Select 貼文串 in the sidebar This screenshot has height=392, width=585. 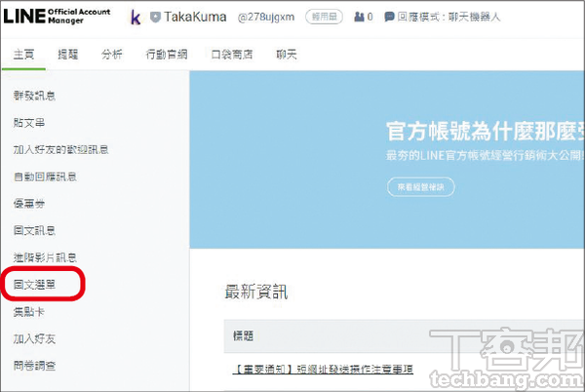pos(29,123)
